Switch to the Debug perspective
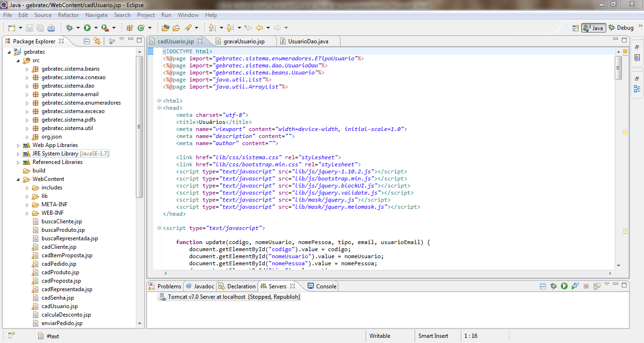The height and width of the screenshot is (343, 644). point(621,28)
